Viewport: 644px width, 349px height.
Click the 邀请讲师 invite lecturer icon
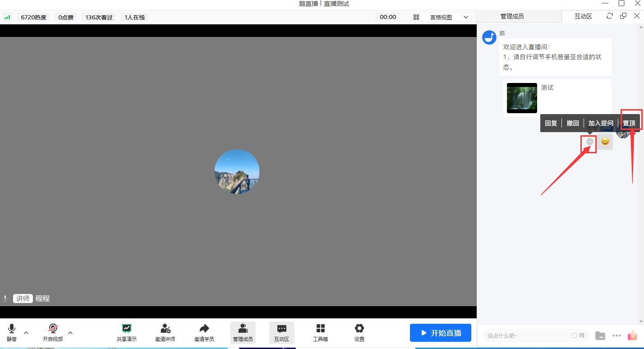coord(165,332)
